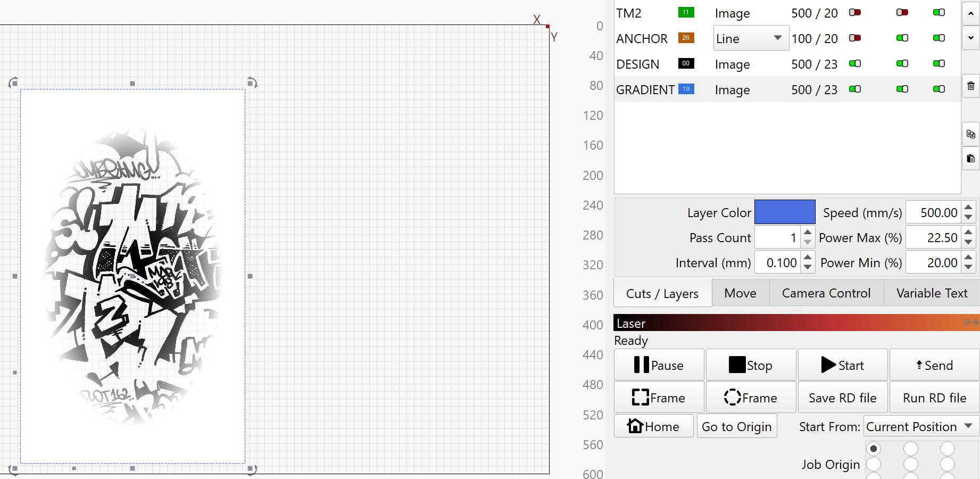Enable output toggle for the TM2 layer

(x=855, y=12)
